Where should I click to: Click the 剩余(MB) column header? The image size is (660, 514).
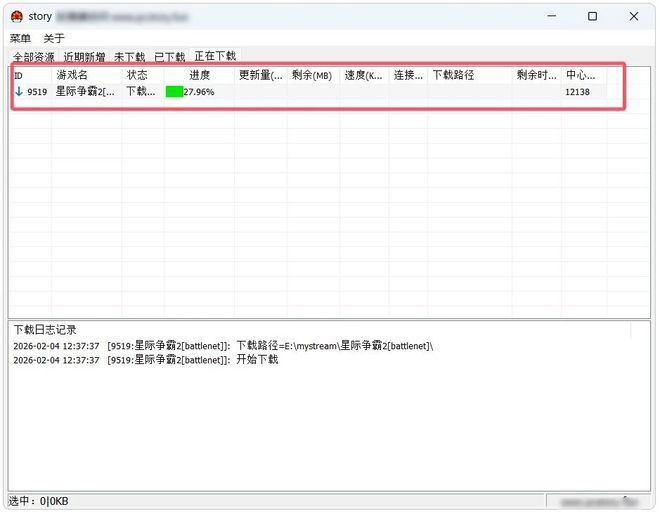point(314,75)
